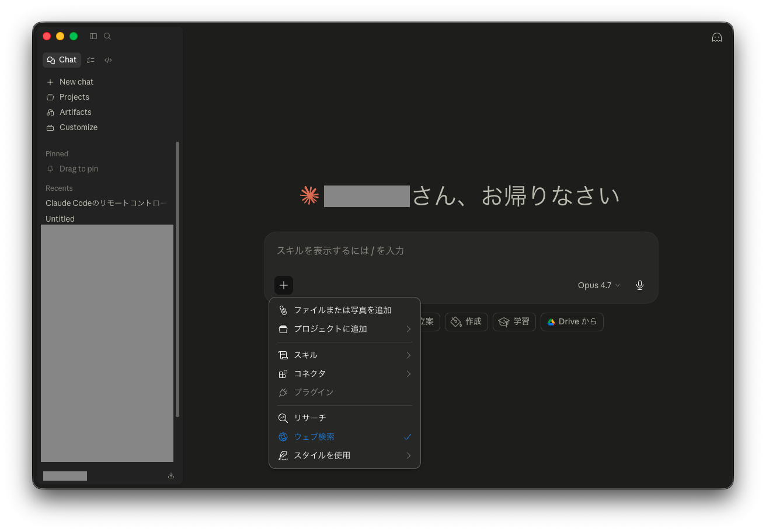The image size is (766, 532).
Task: Click the ghost incognito icon
Action: [x=717, y=37]
